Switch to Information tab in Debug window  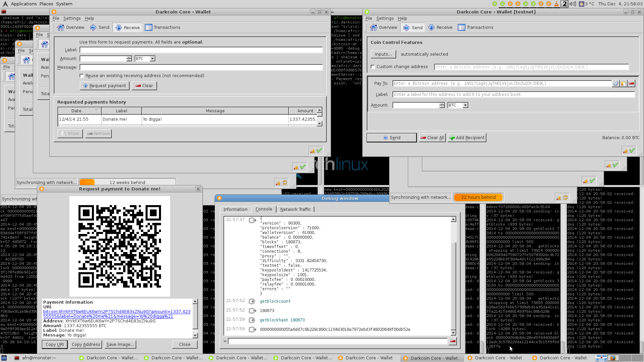[235, 209]
